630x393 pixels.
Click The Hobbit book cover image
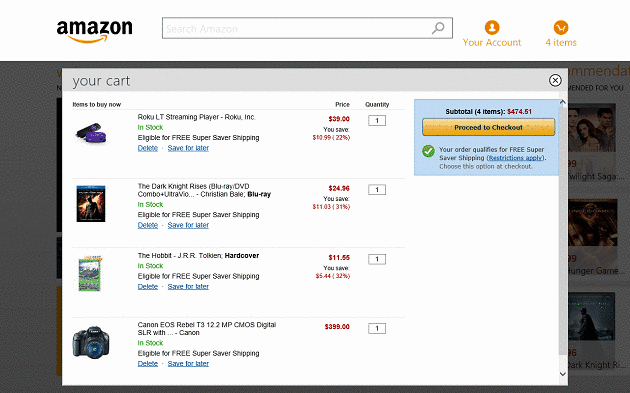click(90, 274)
